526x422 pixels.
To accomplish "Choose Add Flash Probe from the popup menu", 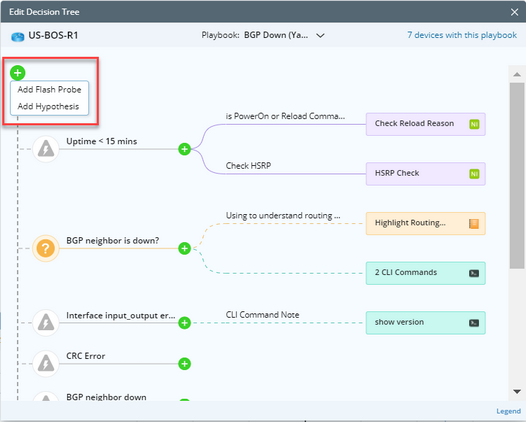I will pyautogui.click(x=49, y=90).
